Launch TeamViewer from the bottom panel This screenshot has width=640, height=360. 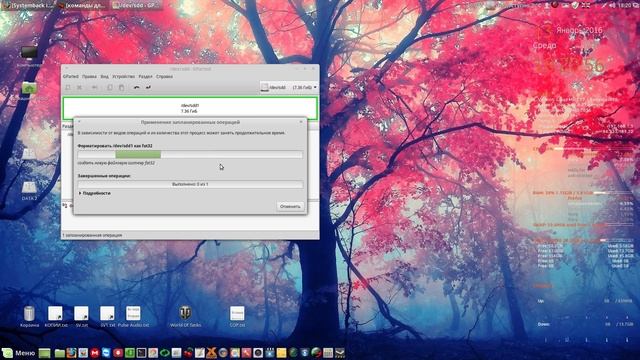tap(106, 353)
